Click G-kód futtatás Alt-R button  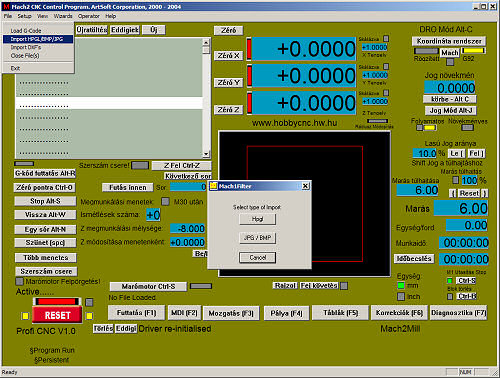[x=45, y=173]
